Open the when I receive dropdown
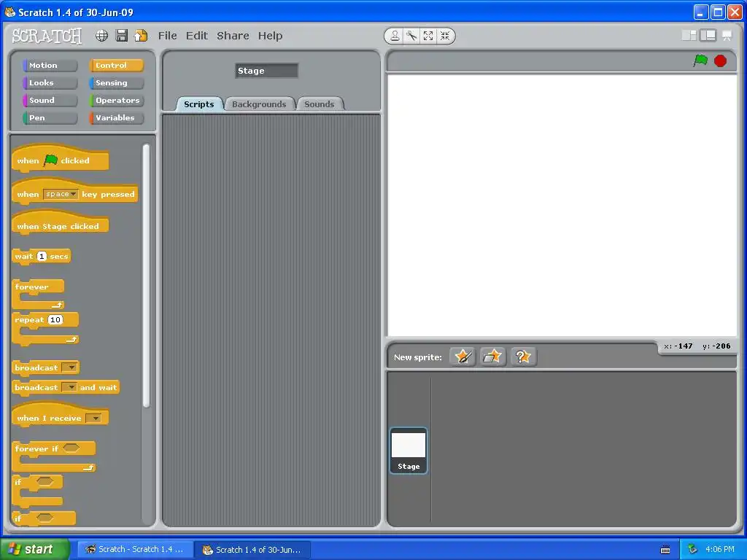 point(94,419)
